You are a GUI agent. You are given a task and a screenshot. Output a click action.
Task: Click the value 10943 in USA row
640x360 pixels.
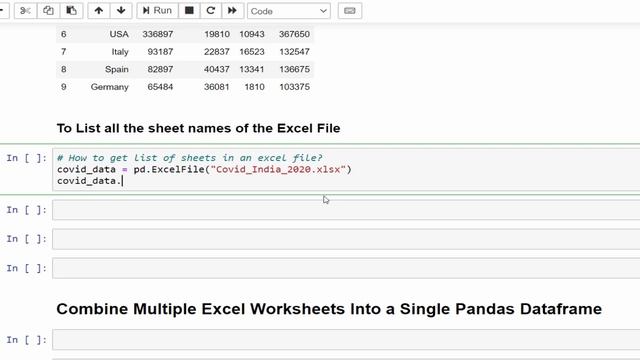(252, 34)
